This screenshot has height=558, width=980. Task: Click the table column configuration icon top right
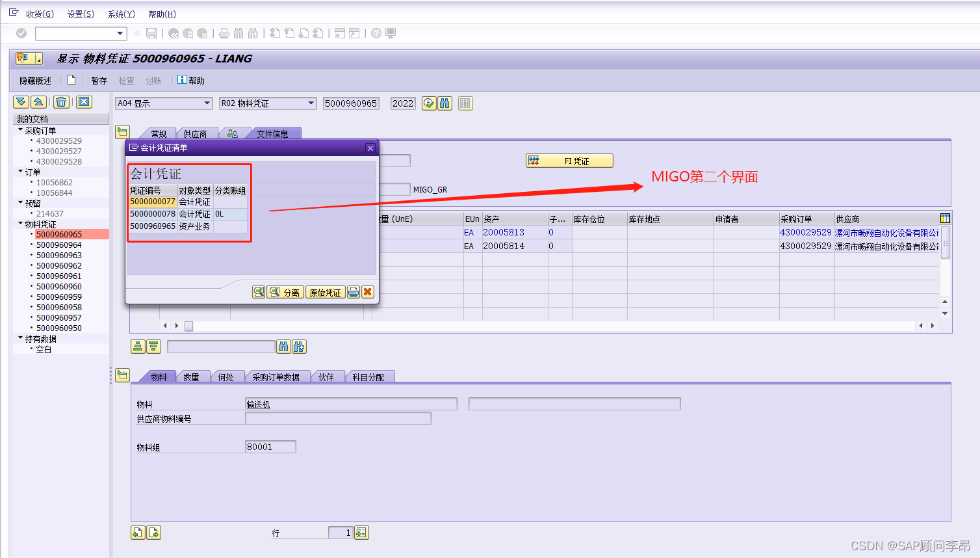pyautogui.click(x=945, y=219)
